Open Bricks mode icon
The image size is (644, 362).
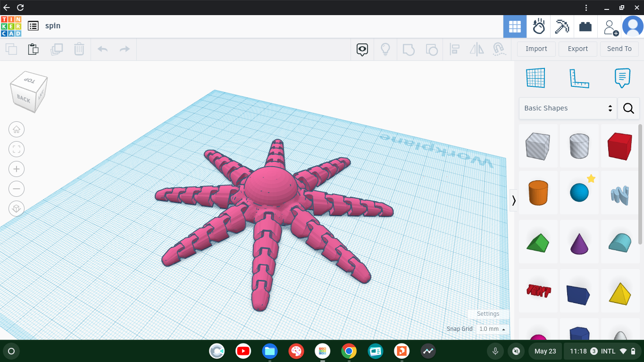tap(585, 26)
